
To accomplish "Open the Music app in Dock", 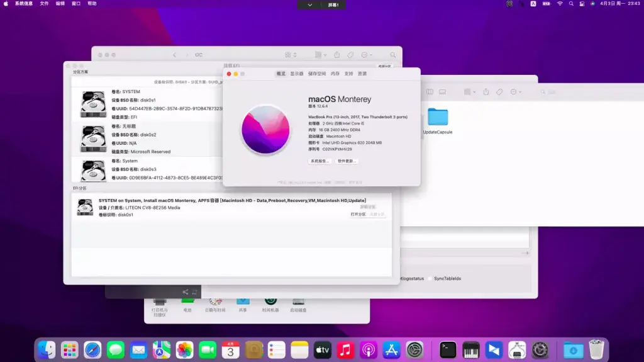I will 345,350.
